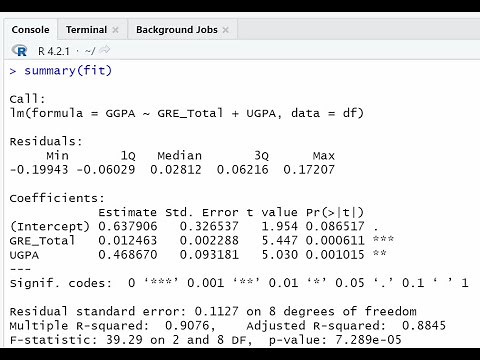Click the R 4.2.1 version label

54,51
